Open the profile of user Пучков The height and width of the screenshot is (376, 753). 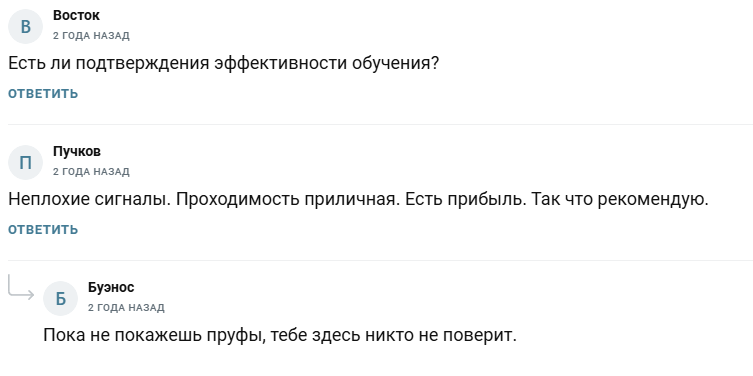pyautogui.click(x=77, y=151)
